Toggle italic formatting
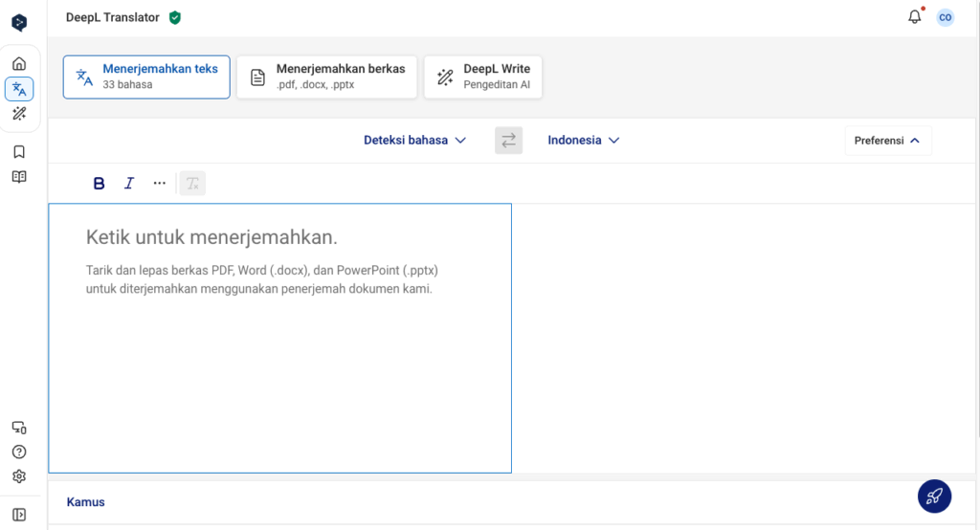This screenshot has height=530, width=980. pos(129,184)
